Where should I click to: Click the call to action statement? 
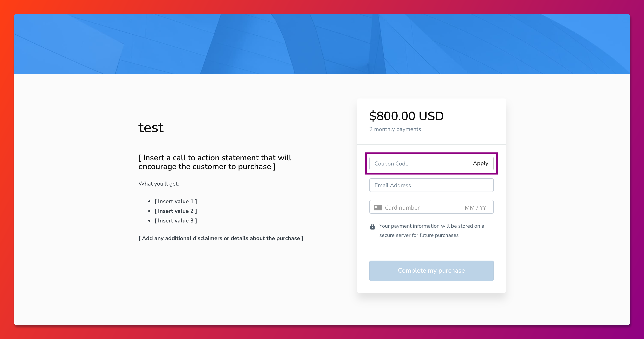coord(215,162)
